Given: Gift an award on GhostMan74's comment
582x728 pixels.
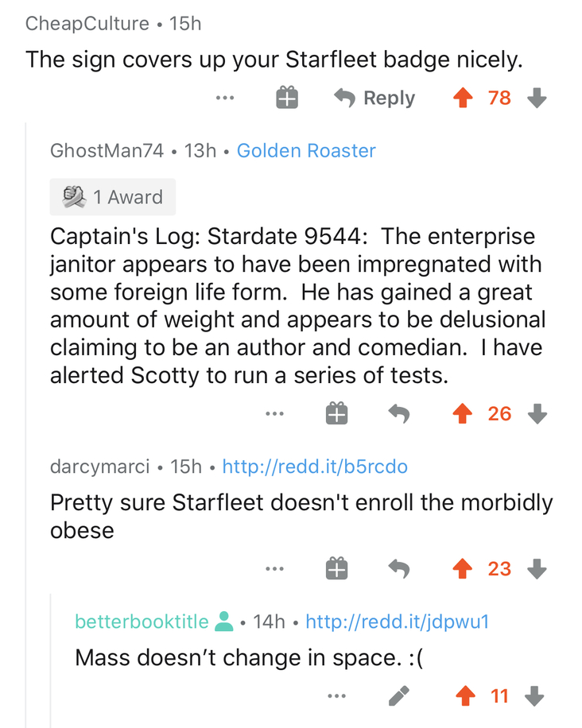Looking at the screenshot, I should (x=337, y=413).
